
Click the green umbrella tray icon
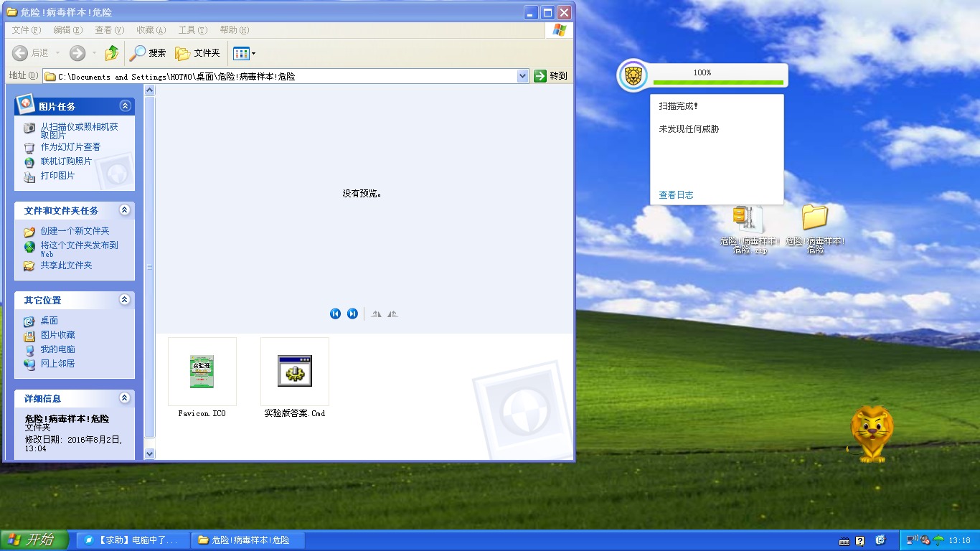(x=938, y=540)
